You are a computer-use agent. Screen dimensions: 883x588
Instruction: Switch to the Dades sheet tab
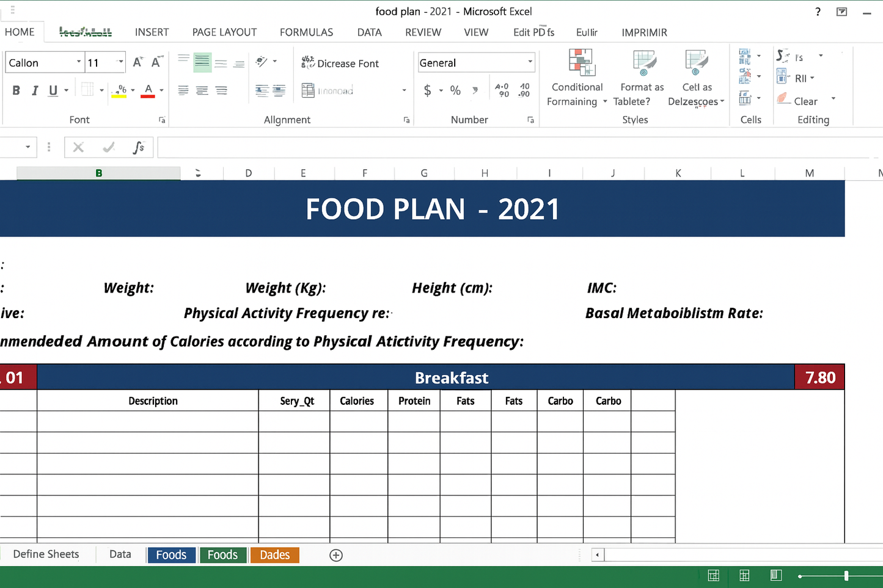[x=274, y=554]
